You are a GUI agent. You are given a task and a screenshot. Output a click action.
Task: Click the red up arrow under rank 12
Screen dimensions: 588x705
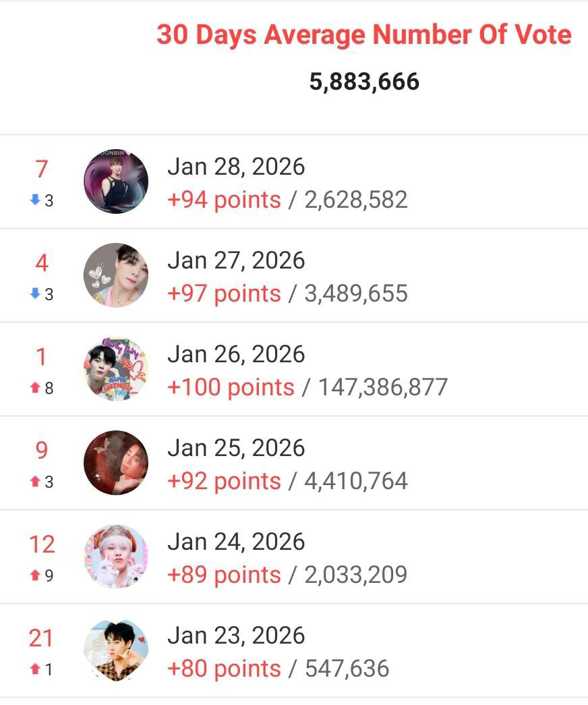pyautogui.click(x=35, y=575)
